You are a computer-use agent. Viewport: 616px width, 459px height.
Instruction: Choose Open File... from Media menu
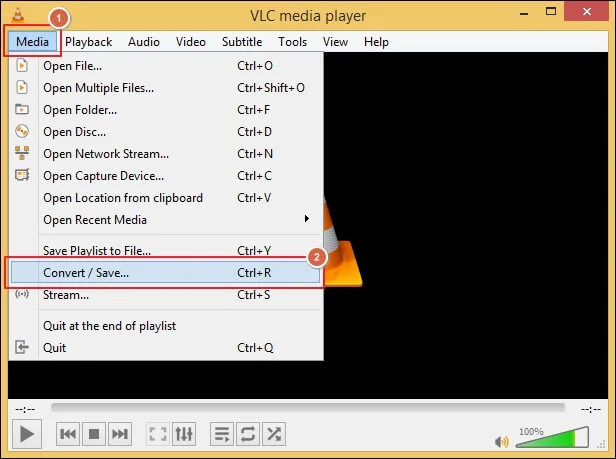[x=165, y=66]
